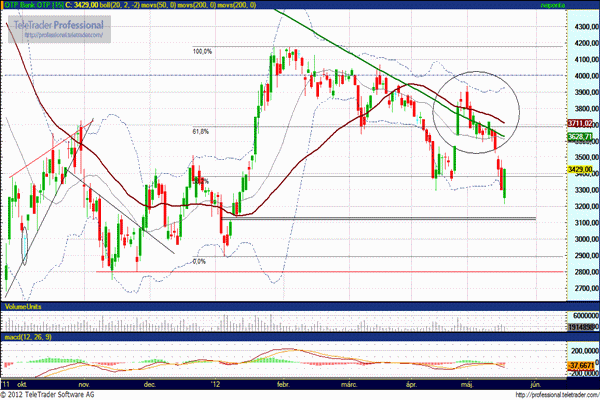Click the ápr. month on time axis

(x=411, y=384)
